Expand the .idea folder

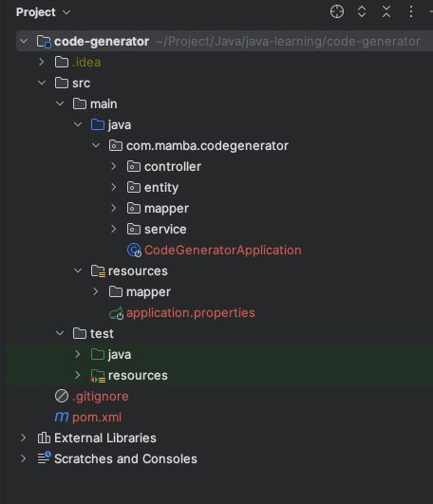[42, 62]
